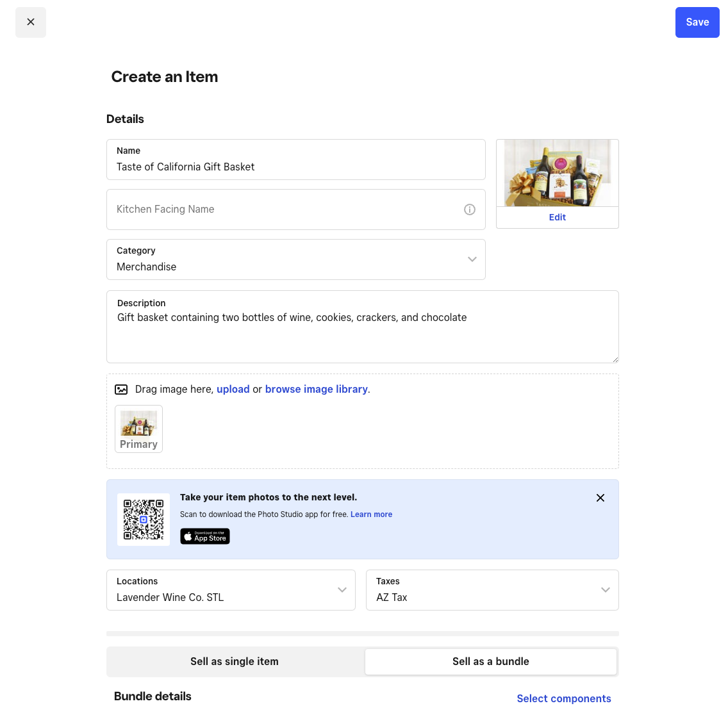Screen dimensions: 728x715
Task: Click Learn more about Photo Studio
Action: [x=371, y=514]
